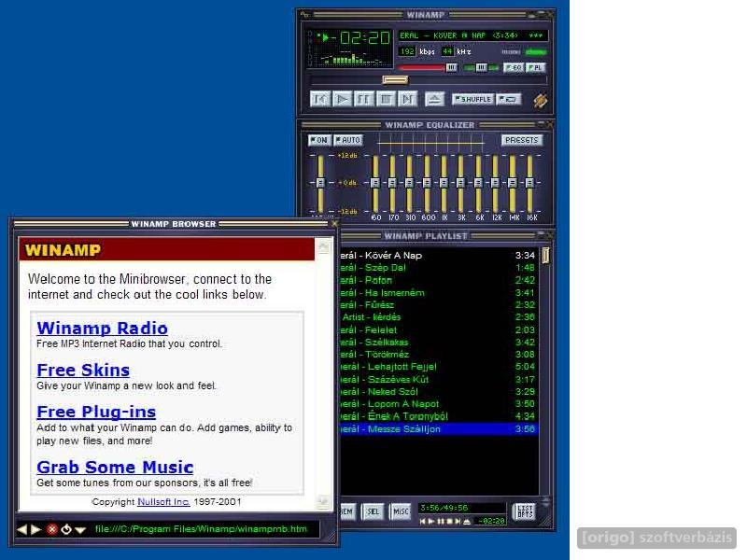Select the highlighted track "Messze Szálljon"
747x560 pixels.
(x=438, y=429)
